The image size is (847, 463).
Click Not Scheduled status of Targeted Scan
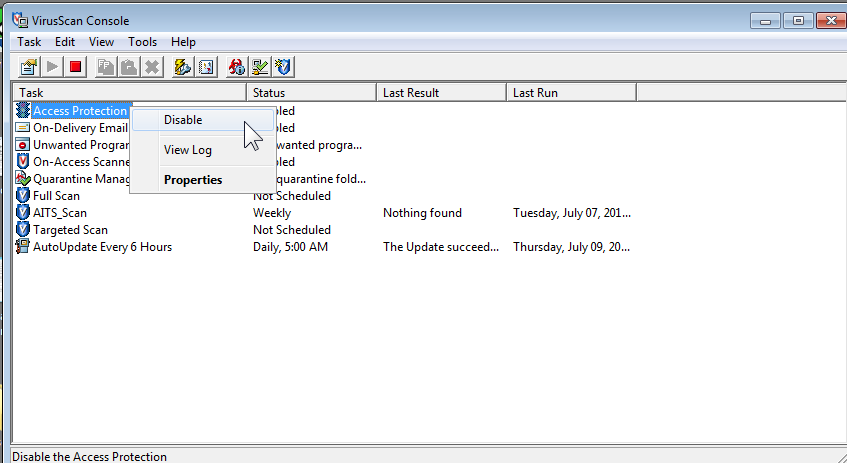tap(292, 230)
